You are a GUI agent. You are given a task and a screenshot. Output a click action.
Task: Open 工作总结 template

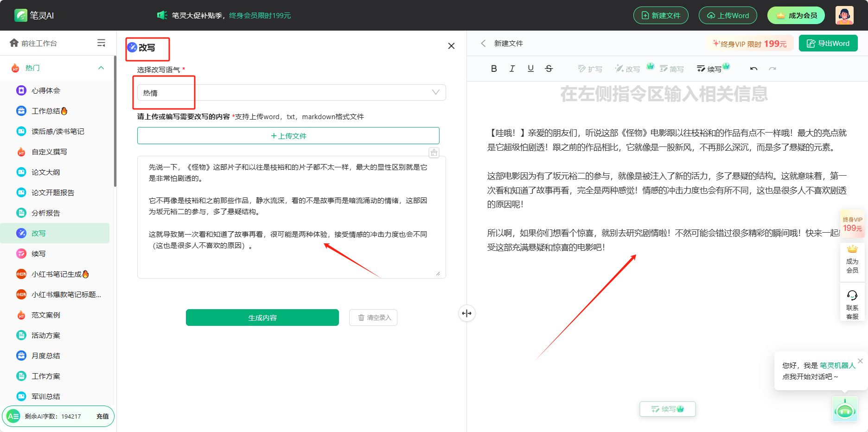(x=55, y=111)
